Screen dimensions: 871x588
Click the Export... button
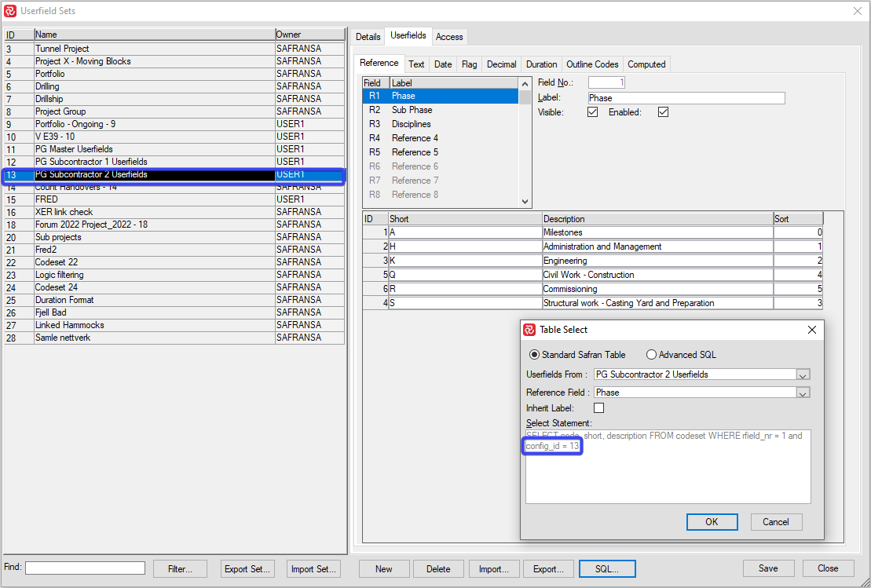coord(548,568)
